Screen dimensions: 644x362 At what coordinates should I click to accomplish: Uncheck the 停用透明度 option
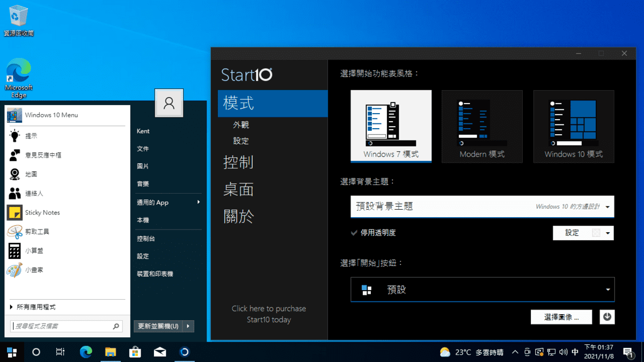pos(354,233)
